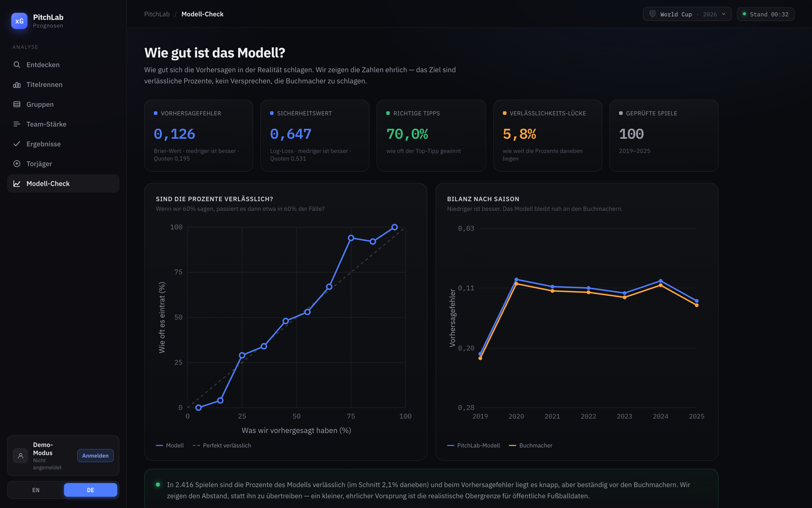The width and height of the screenshot is (812, 508).
Task: Open the PitchLab breadcrumb link
Action: (157, 14)
